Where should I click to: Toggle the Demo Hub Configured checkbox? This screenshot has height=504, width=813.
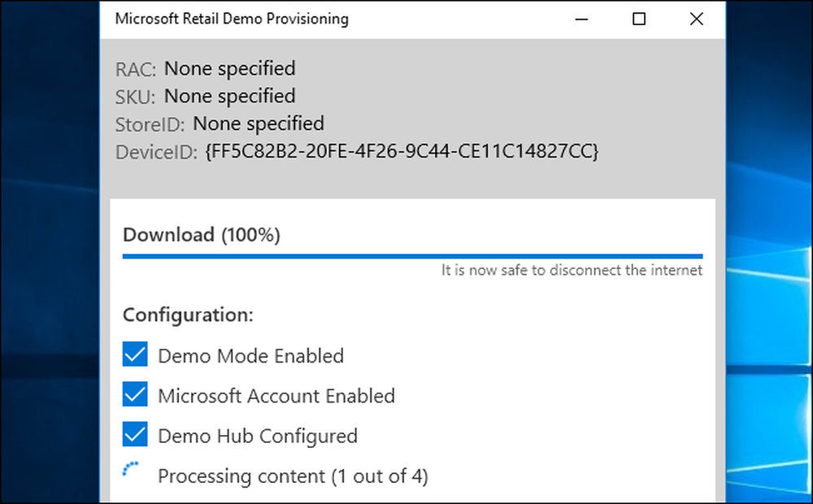pyautogui.click(x=135, y=434)
